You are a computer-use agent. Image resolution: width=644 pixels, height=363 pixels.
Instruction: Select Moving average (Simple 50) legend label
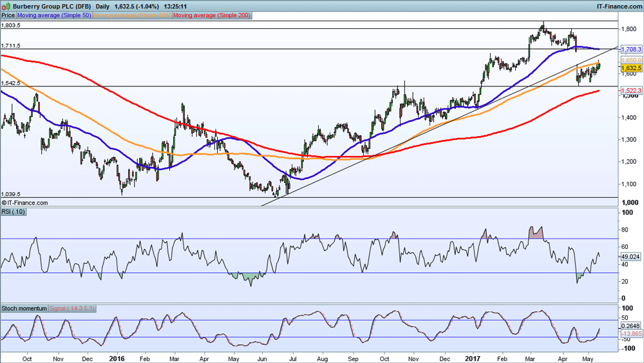click(54, 15)
